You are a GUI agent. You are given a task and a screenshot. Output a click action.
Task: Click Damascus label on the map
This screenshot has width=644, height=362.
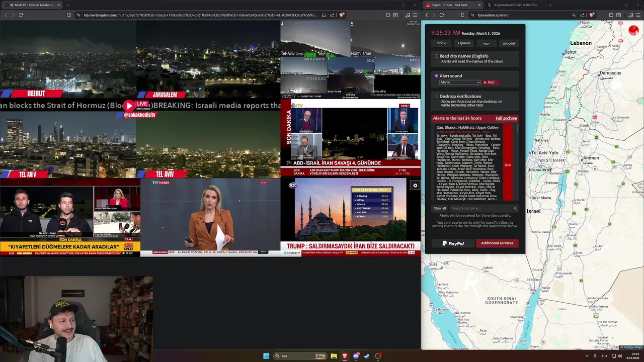610,73
